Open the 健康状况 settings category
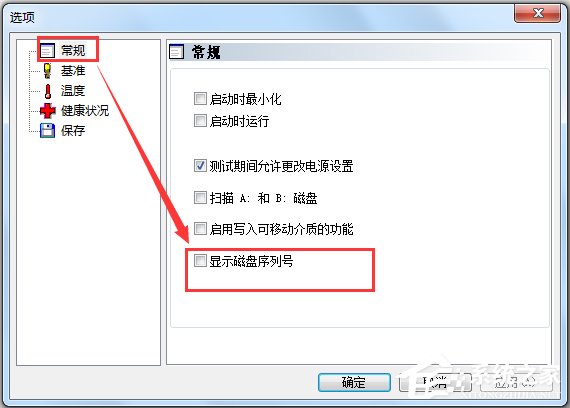 click(x=85, y=111)
